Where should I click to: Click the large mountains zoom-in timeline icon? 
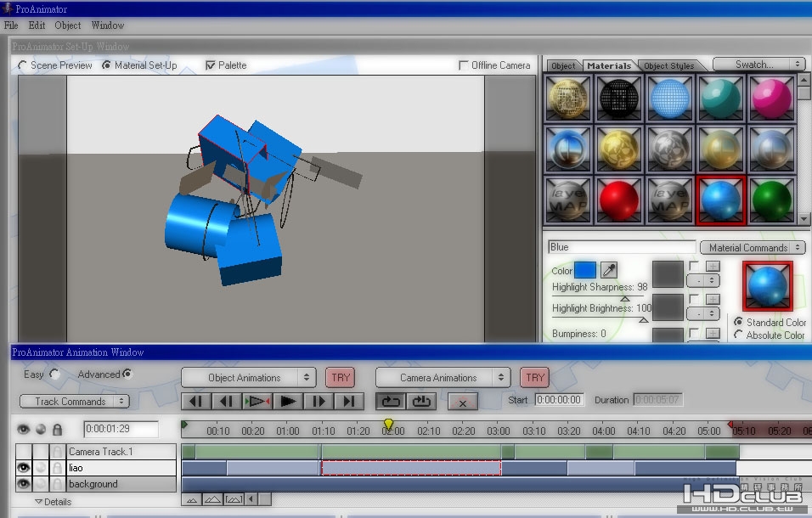tap(212, 500)
